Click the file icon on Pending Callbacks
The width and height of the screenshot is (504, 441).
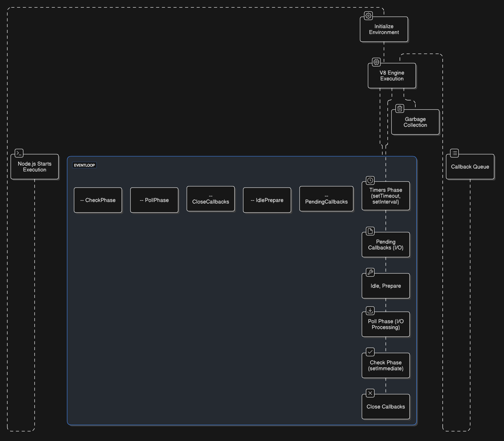click(x=370, y=231)
